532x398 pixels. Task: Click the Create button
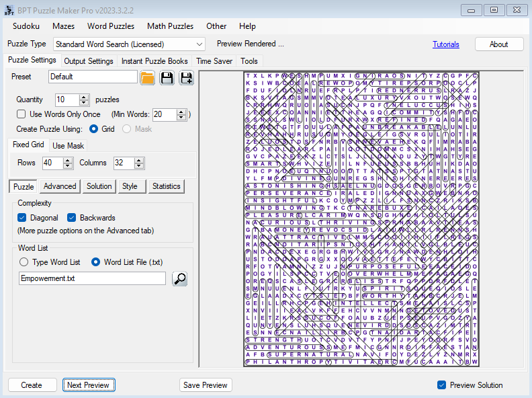tap(32, 385)
